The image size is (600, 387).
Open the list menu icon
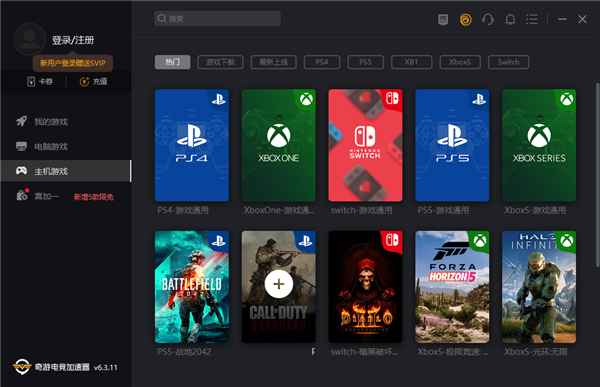pos(532,19)
